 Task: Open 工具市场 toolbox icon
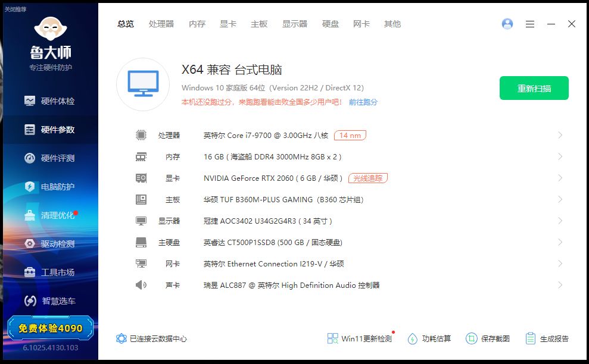30,272
